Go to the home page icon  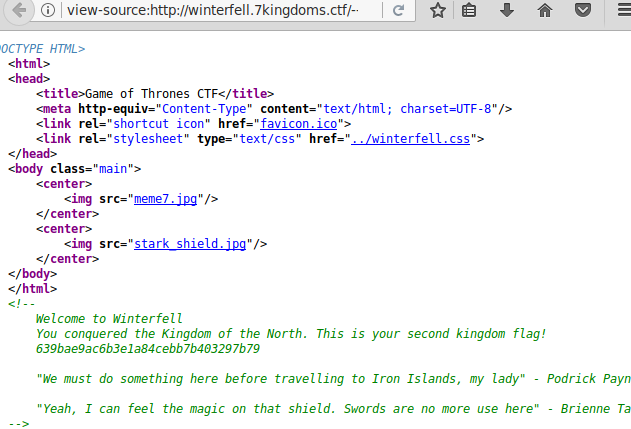pos(545,10)
